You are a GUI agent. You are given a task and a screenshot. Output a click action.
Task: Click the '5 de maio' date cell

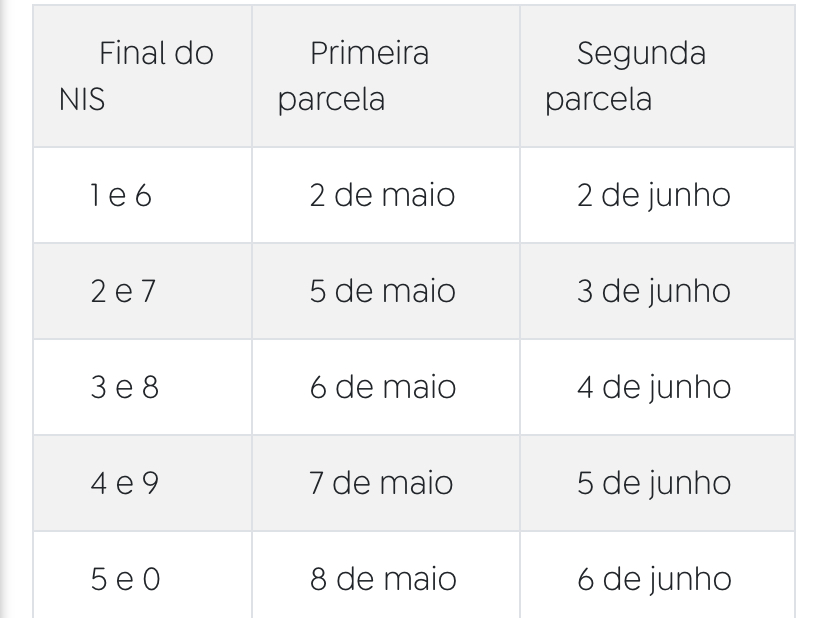click(x=382, y=291)
